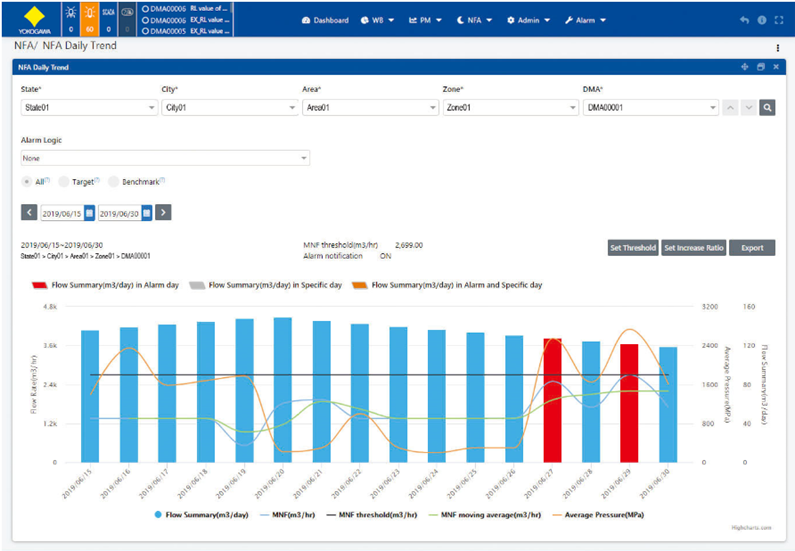Image resolution: width=795 pixels, height=551 pixels.
Task: Click the fullscreen icon in top bar
Action: [x=779, y=20]
